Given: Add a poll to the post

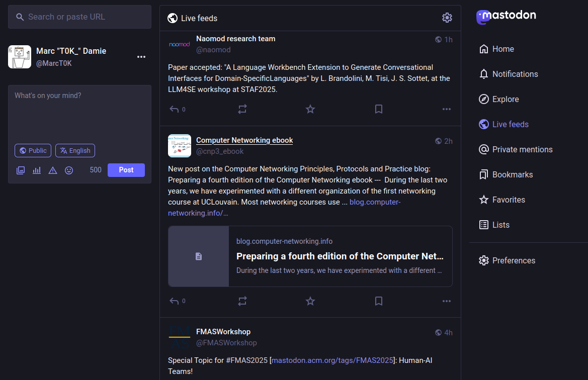Looking at the screenshot, I should click(x=37, y=170).
